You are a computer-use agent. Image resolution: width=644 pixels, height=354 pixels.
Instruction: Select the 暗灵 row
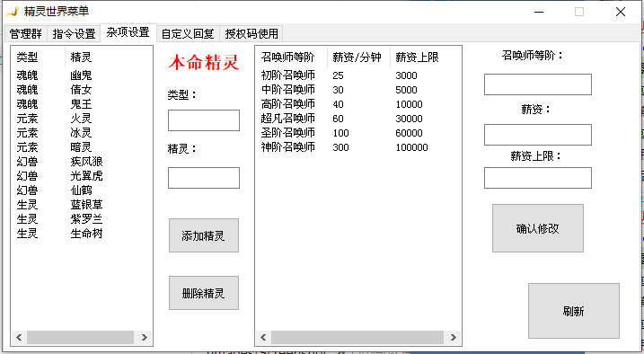click(x=82, y=147)
